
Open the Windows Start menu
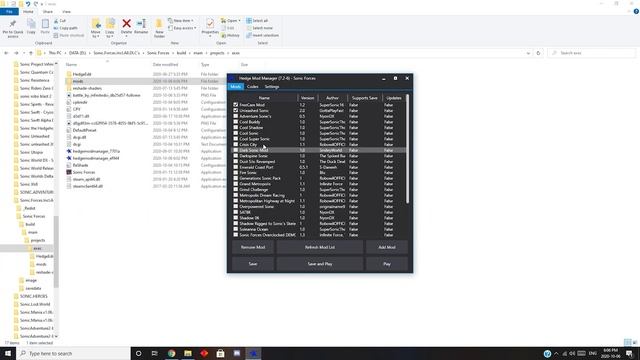pos(8,353)
